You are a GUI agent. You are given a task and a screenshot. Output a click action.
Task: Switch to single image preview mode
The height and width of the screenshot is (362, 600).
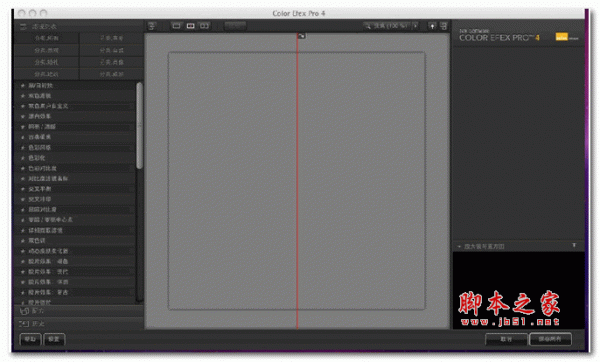coord(176,26)
